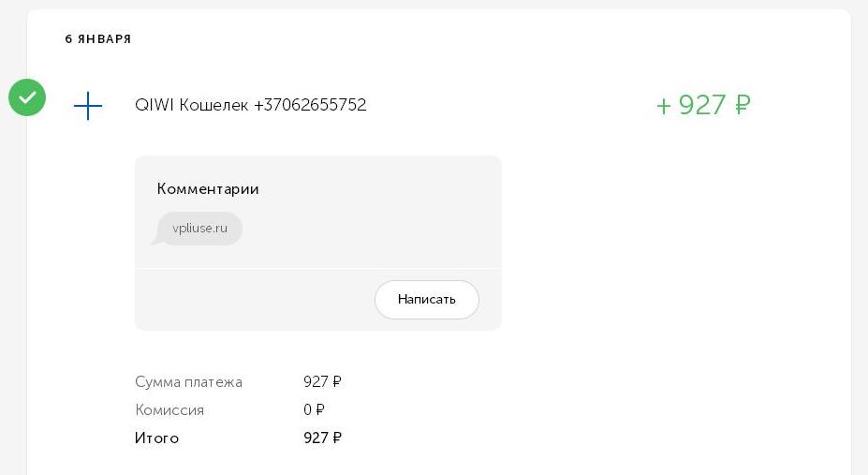Click the Итого label

pyautogui.click(x=156, y=438)
